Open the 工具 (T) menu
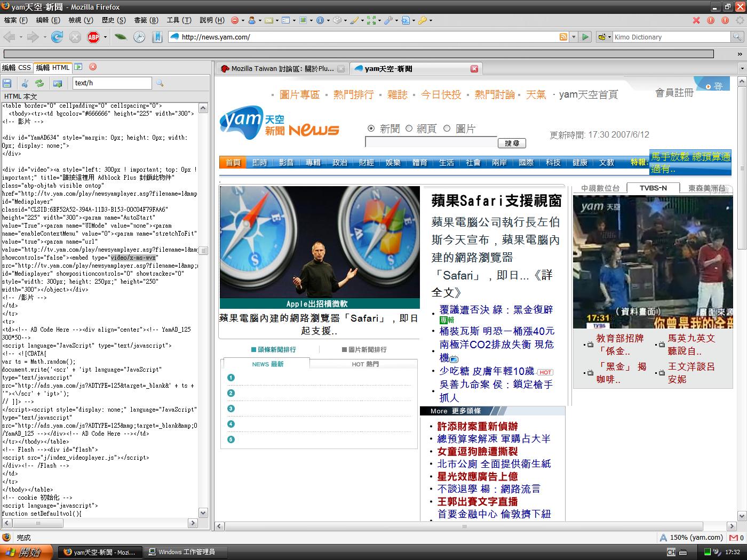The height and width of the screenshot is (560, 747). (179, 20)
